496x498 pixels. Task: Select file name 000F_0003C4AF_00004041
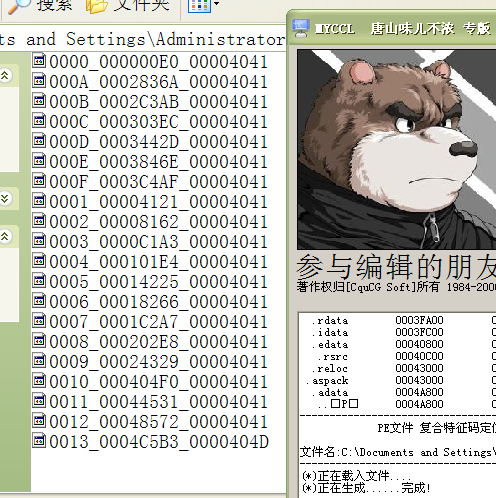[158, 182]
